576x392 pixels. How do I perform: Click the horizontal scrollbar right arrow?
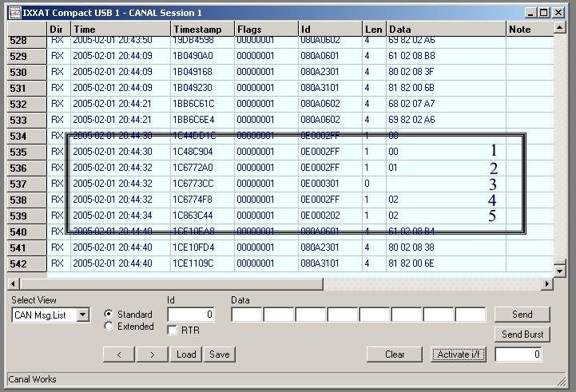coord(547,283)
